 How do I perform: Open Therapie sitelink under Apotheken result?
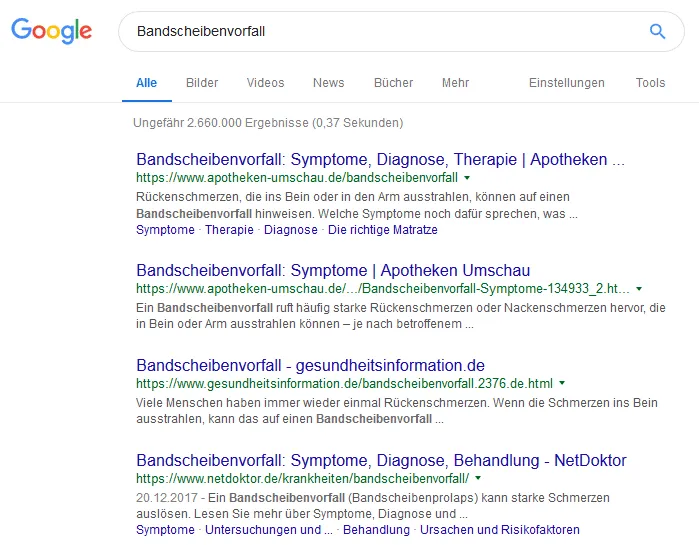pyautogui.click(x=229, y=230)
